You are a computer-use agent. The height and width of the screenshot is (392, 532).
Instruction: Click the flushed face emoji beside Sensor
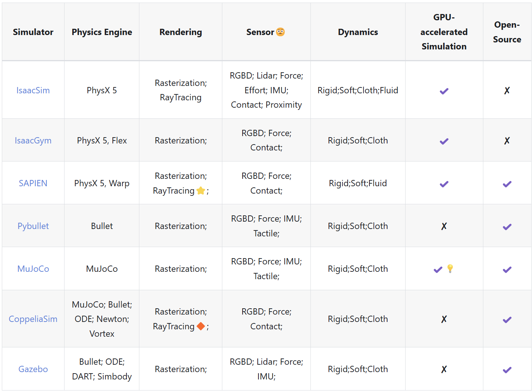click(x=281, y=32)
